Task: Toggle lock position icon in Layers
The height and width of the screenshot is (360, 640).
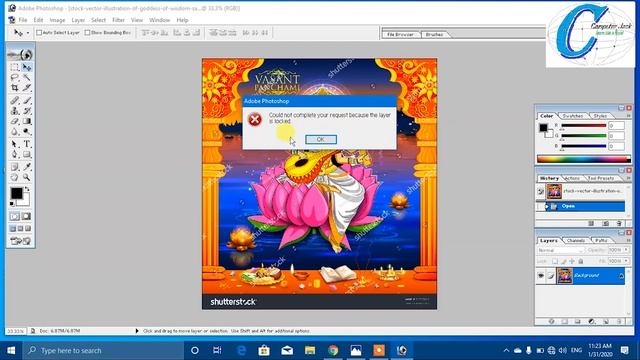Action: tap(572, 261)
